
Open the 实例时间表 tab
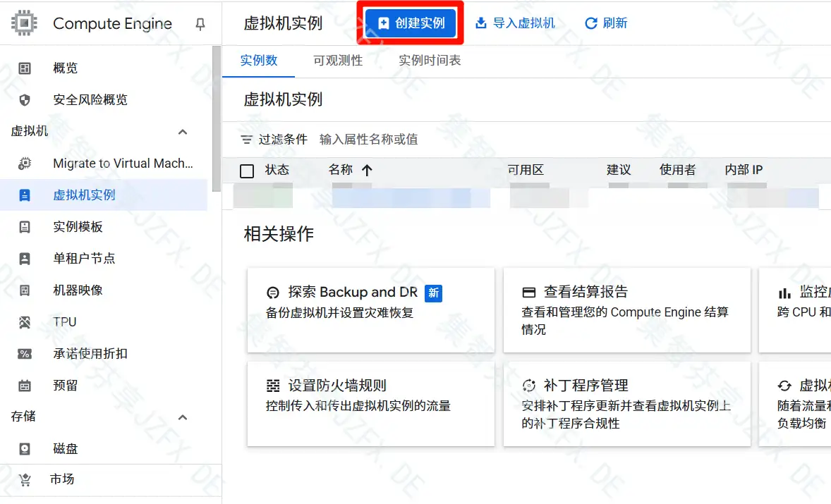(430, 61)
